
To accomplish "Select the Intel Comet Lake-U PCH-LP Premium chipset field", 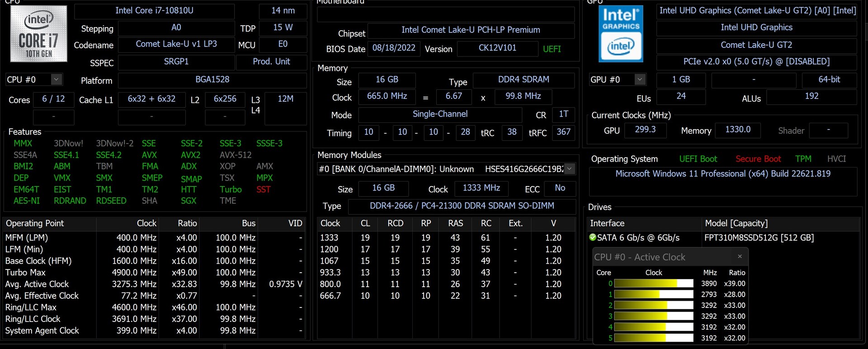I will pyautogui.click(x=471, y=30).
